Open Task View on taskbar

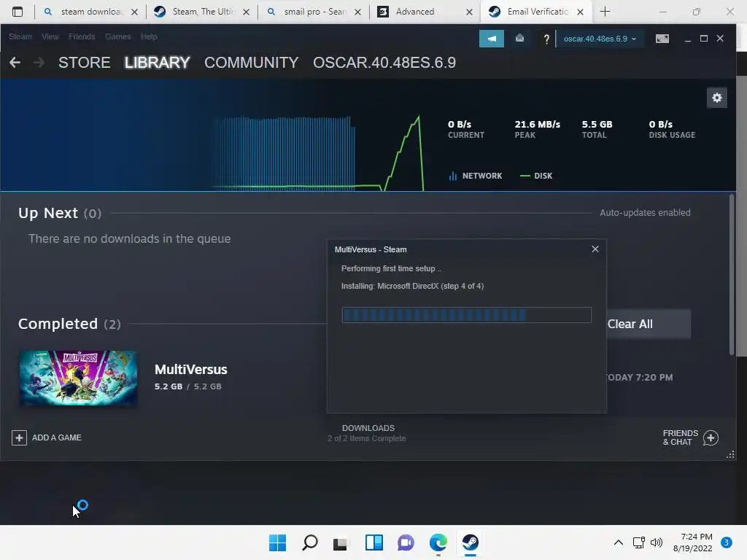click(x=341, y=542)
